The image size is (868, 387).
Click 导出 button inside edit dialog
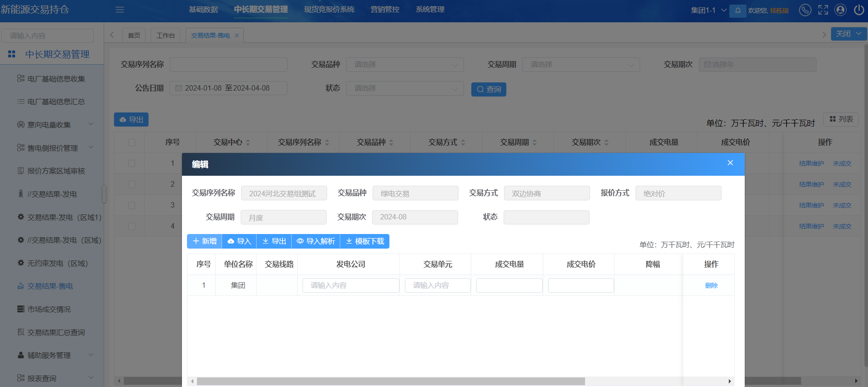(x=274, y=241)
